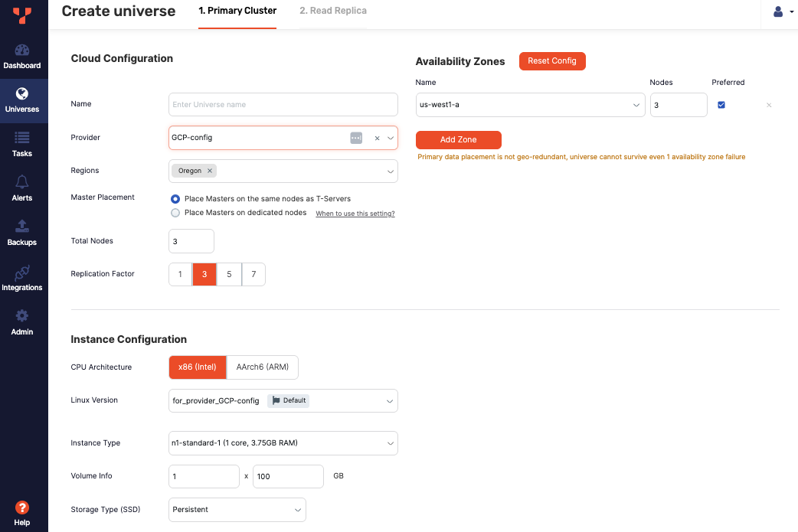This screenshot has width=798, height=532.
Task: Select Place Masters on dedicated nodes
Action: (x=175, y=213)
